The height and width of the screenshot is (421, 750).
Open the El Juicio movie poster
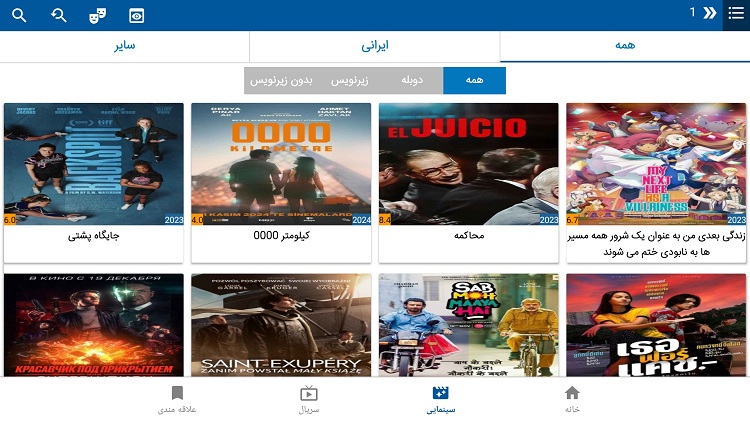point(469,164)
